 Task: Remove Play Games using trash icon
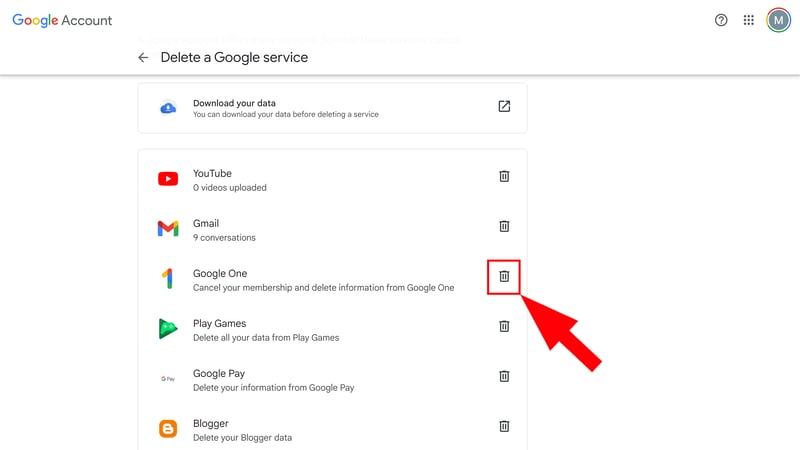pos(504,326)
